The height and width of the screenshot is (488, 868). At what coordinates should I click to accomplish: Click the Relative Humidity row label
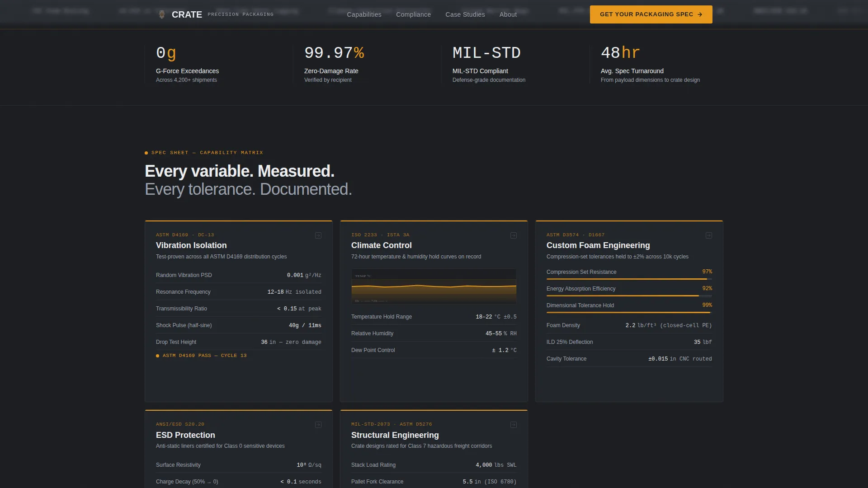pos(372,333)
